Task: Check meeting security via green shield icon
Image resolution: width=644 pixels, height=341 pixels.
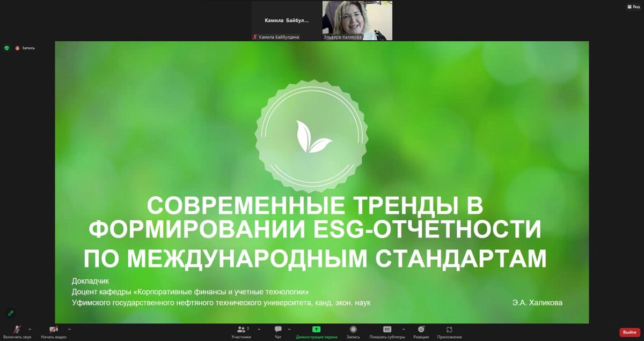Action: pyautogui.click(x=6, y=48)
